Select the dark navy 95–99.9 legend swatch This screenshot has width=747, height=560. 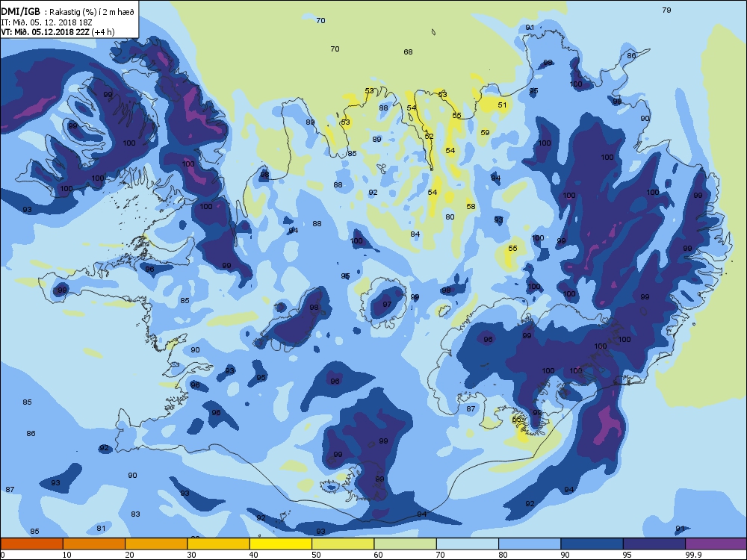tap(654, 544)
